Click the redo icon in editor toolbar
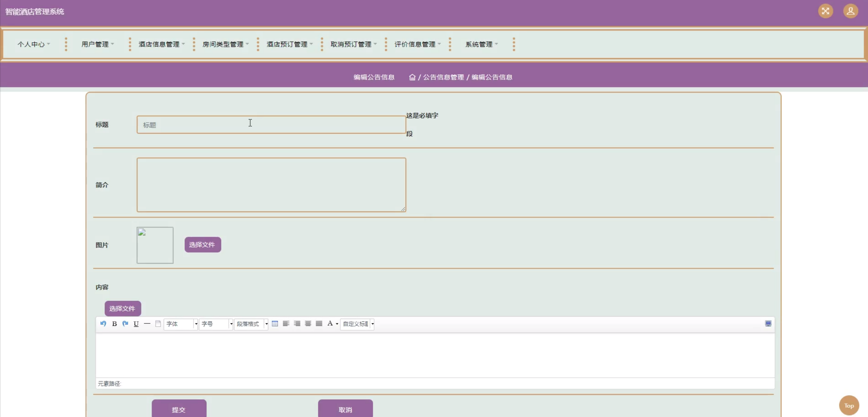The width and height of the screenshot is (868, 417). click(125, 323)
